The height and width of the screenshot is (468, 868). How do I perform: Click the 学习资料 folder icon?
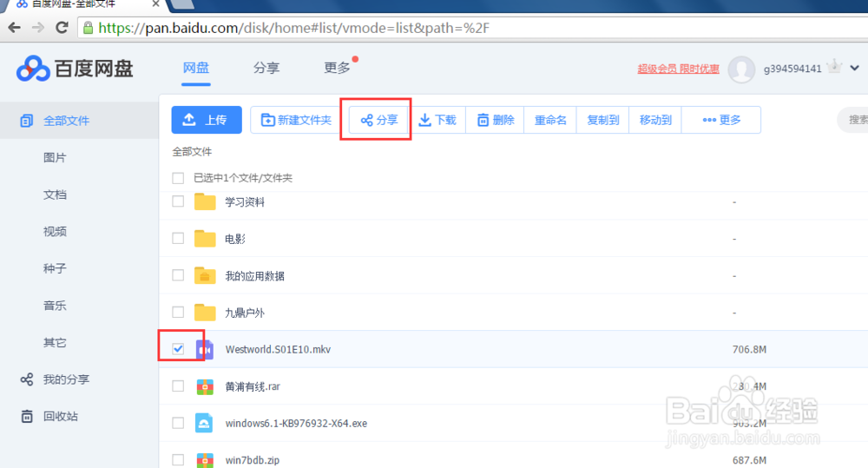pyautogui.click(x=205, y=201)
